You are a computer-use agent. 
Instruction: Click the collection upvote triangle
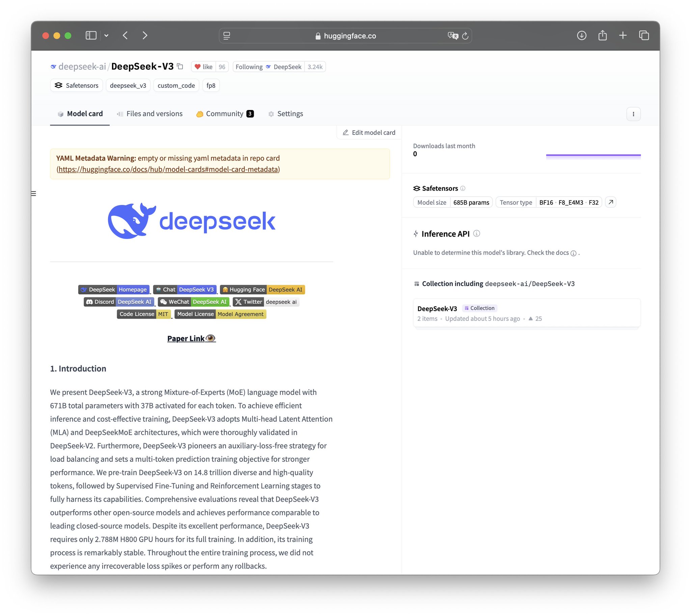pyautogui.click(x=531, y=319)
